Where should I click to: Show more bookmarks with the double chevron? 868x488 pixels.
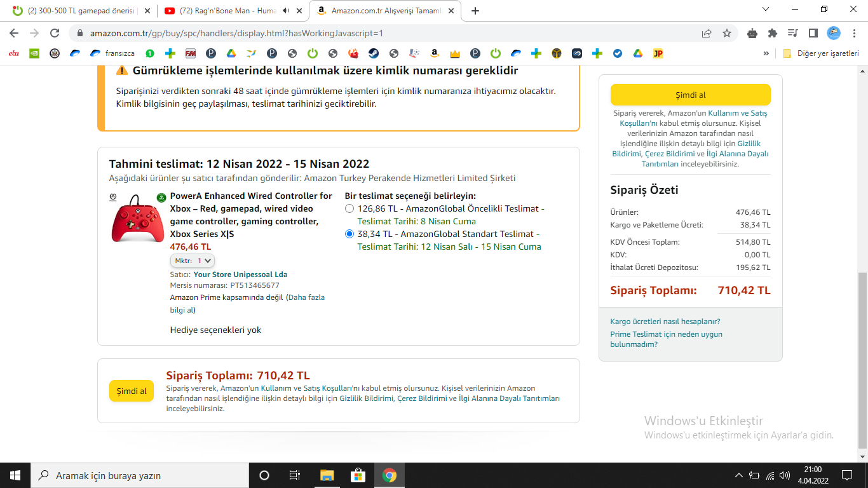point(766,53)
